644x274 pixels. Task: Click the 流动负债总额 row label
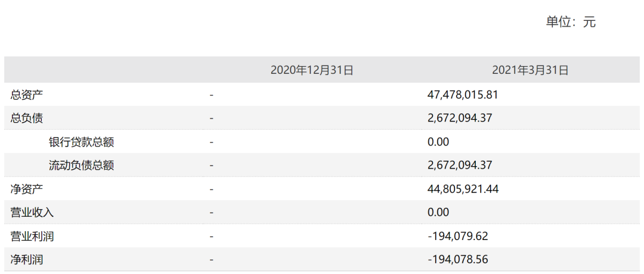click(81, 166)
